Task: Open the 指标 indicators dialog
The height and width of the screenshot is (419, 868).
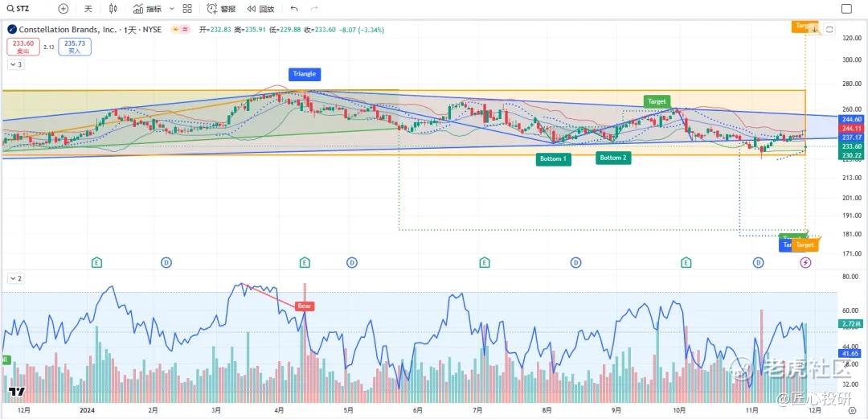Action: (x=148, y=9)
